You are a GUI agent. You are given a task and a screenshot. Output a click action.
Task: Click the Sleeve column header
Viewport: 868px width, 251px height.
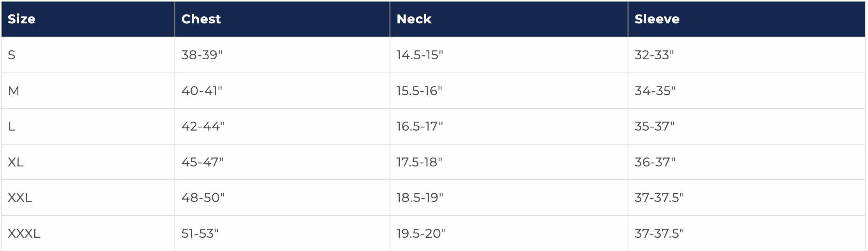coord(657,19)
